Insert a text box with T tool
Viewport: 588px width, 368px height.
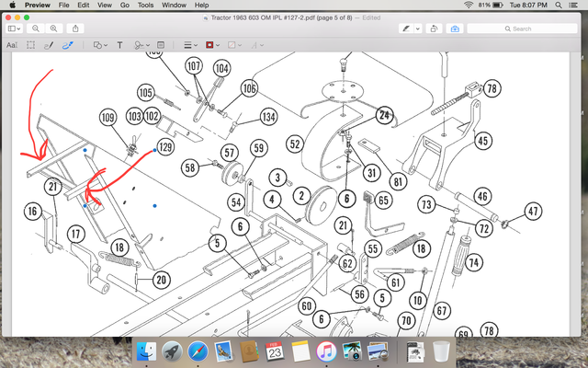pos(119,45)
